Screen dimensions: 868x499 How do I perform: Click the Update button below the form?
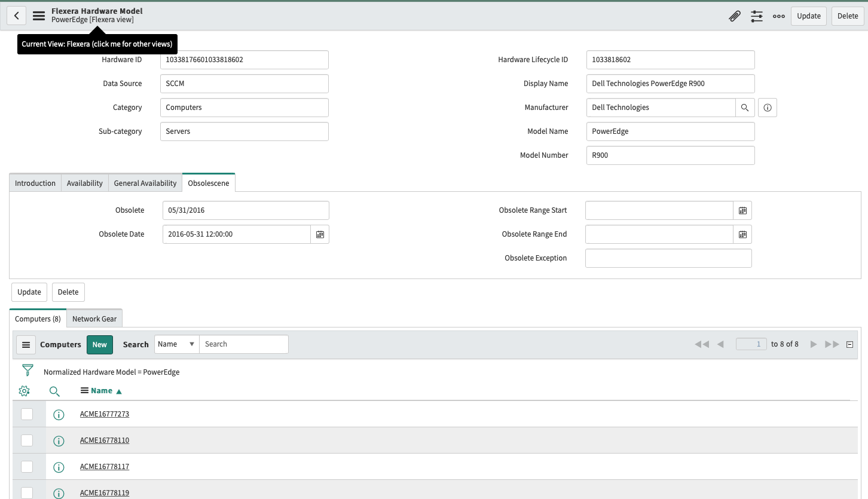(29, 292)
